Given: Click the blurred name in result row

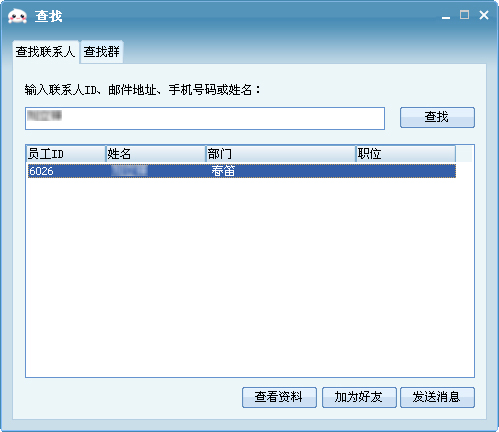Looking at the screenshot, I should point(129,171).
